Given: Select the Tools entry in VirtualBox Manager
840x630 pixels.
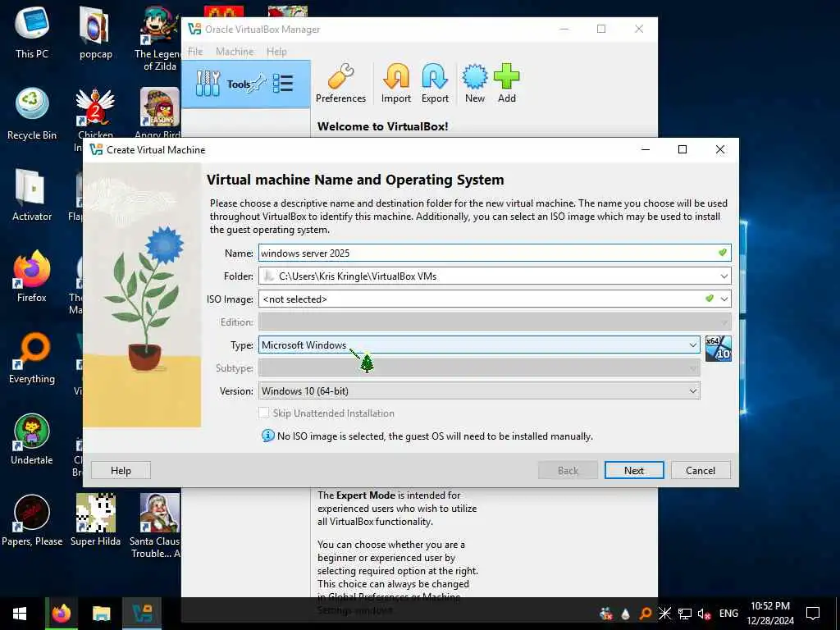Looking at the screenshot, I should (246, 84).
